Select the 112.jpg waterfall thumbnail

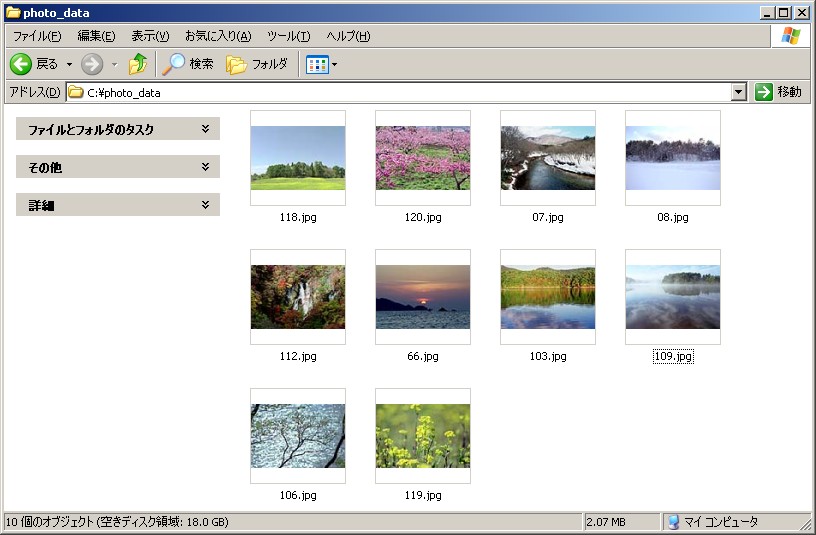tap(298, 297)
